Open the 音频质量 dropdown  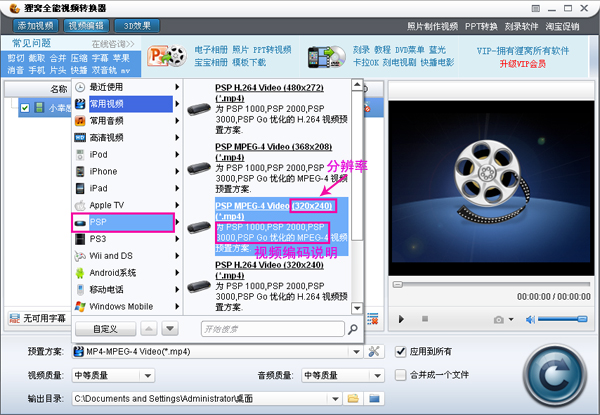click(x=378, y=376)
